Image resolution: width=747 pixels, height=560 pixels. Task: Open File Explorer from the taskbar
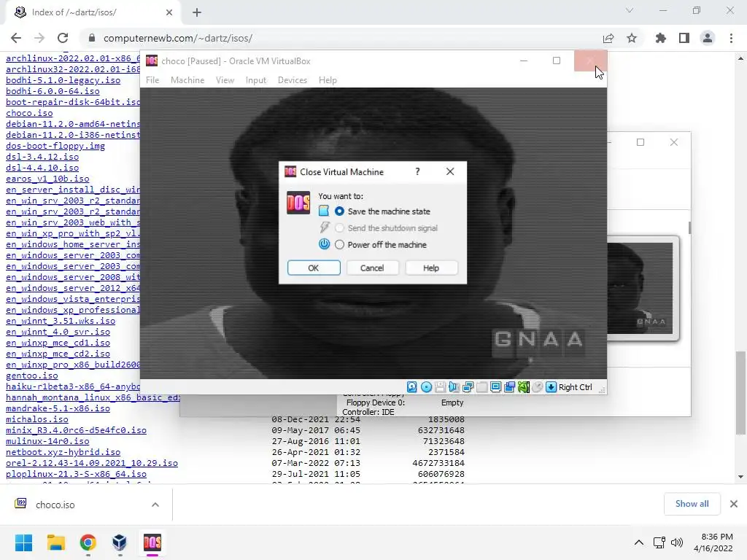[55, 542]
